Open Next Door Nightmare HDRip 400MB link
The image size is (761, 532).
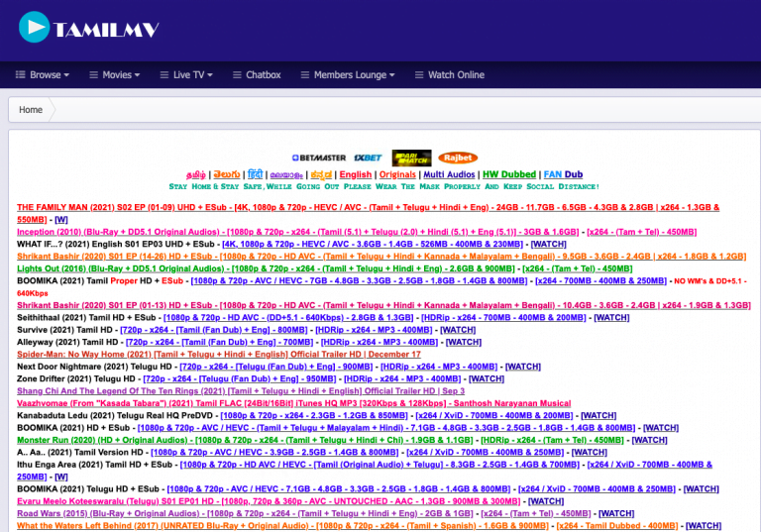439,367
